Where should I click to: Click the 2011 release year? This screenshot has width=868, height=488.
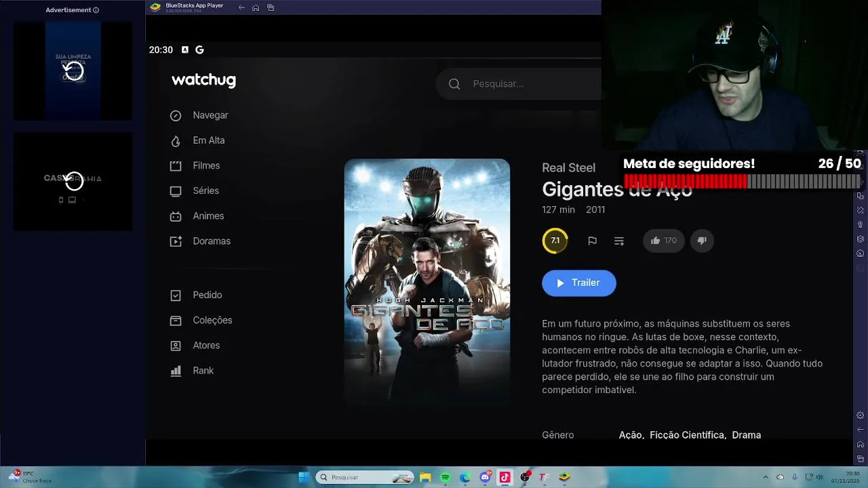click(595, 209)
